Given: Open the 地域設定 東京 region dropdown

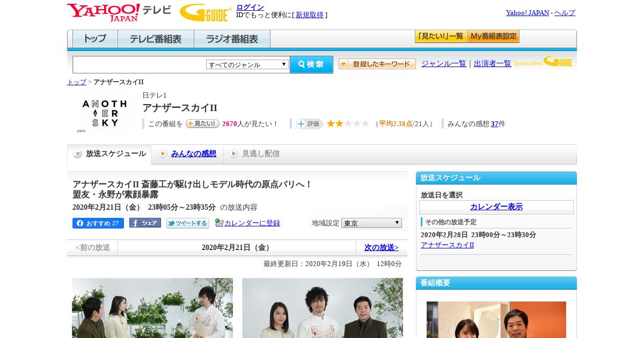Looking at the screenshot, I should [x=371, y=223].
